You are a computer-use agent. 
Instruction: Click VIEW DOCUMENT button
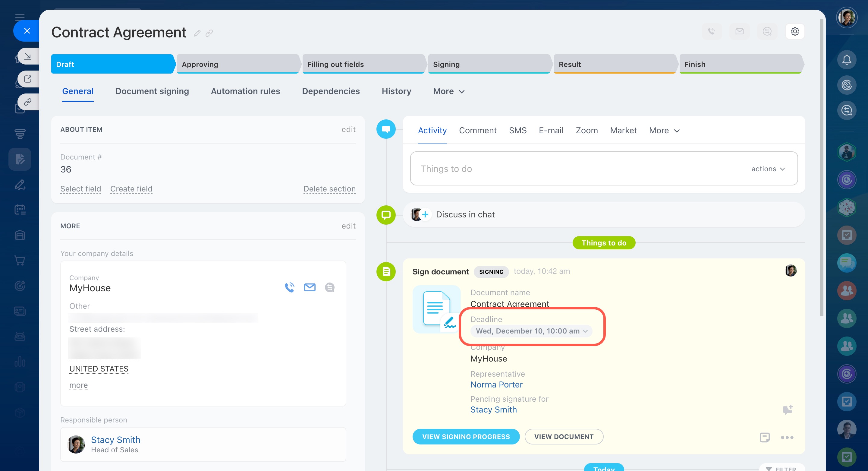click(x=564, y=437)
